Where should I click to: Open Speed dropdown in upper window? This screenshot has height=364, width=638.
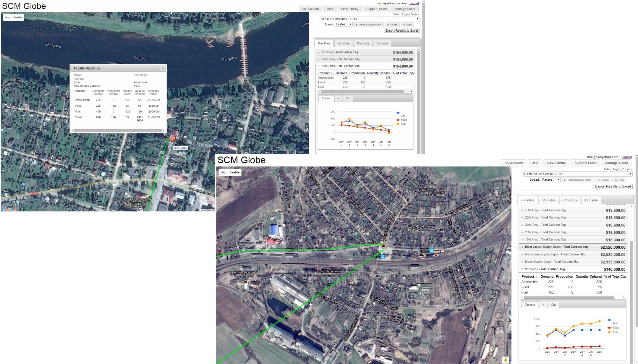click(x=344, y=25)
